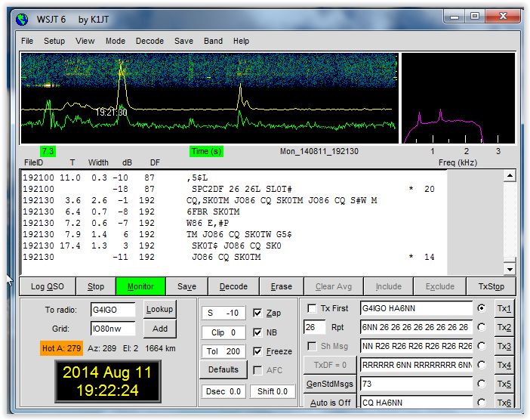Open the View menu

coord(85,41)
